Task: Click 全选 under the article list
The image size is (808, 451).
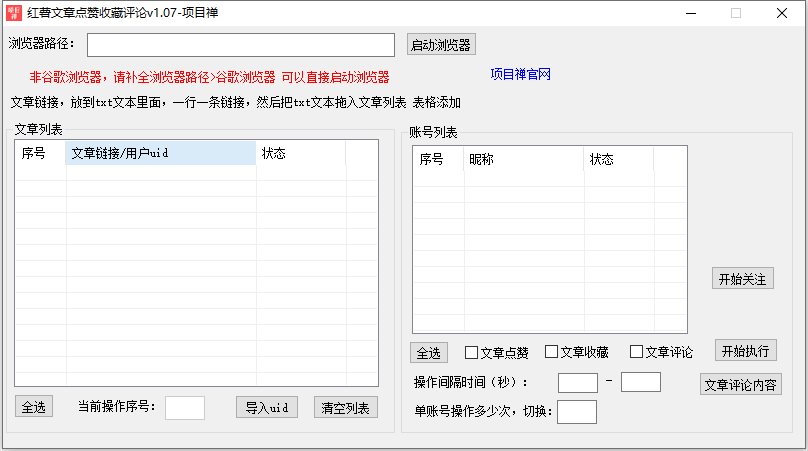Action: pyautogui.click(x=34, y=407)
